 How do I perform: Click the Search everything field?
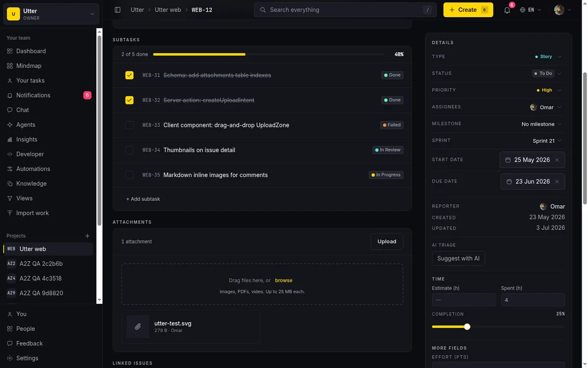346,10
